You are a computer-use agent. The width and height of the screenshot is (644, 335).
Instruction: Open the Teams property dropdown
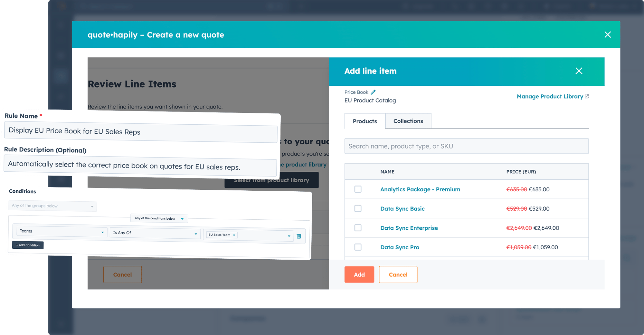click(62, 231)
